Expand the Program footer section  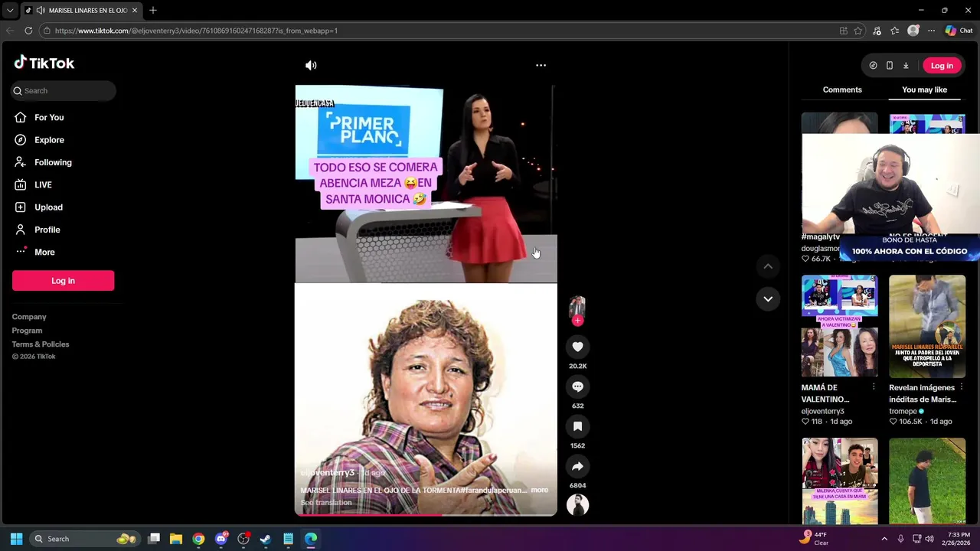click(x=27, y=331)
